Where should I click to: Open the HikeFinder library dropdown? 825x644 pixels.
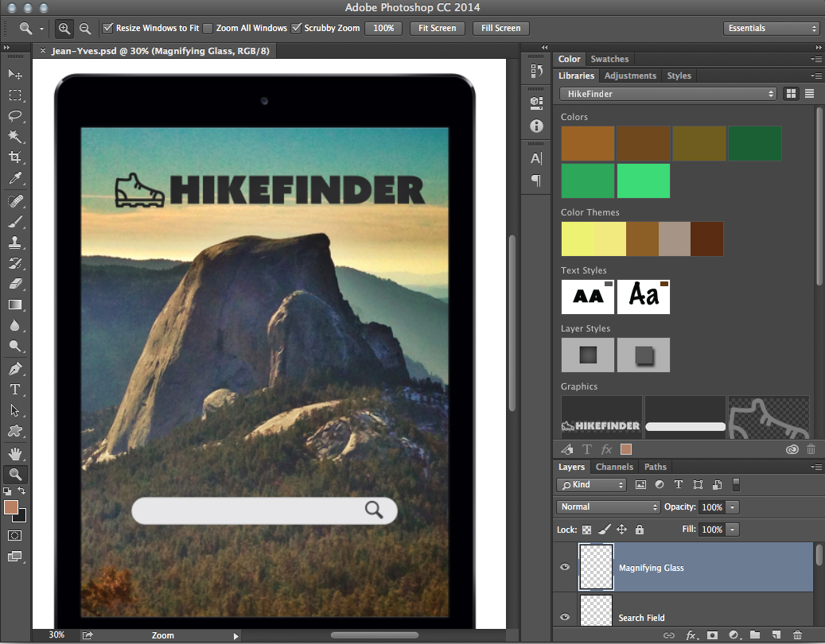(667, 94)
